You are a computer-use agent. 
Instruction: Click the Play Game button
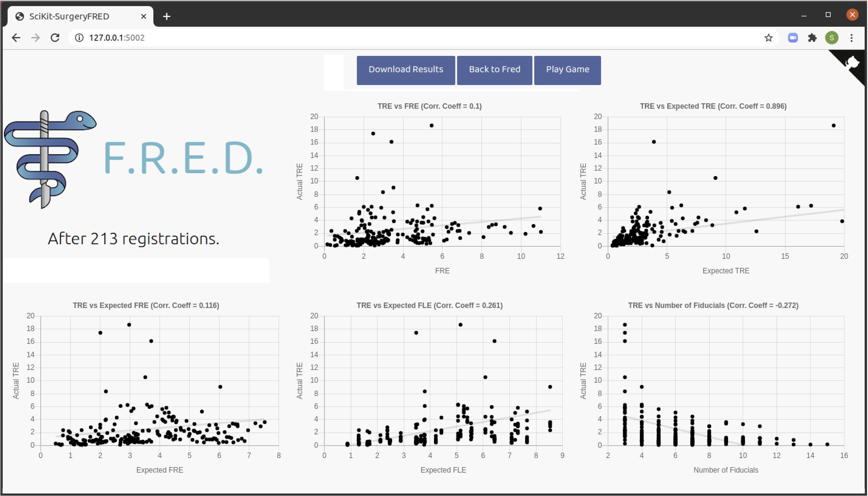click(x=567, y=70)
